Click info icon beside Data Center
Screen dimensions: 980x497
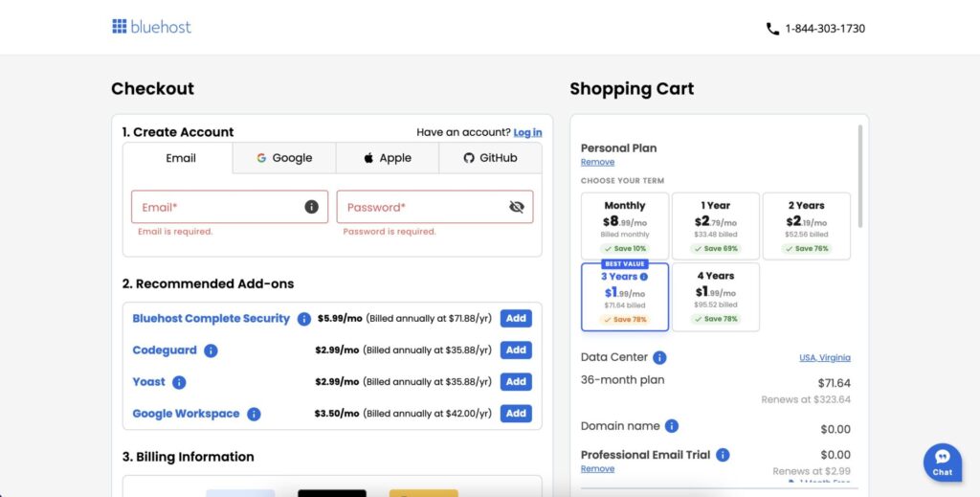[x=659, y=357]
